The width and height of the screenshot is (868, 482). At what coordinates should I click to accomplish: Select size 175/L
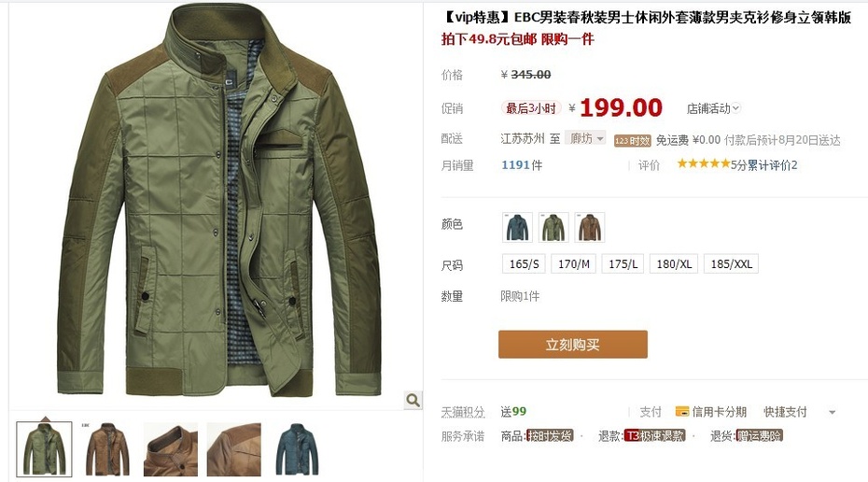coord(623,264)
